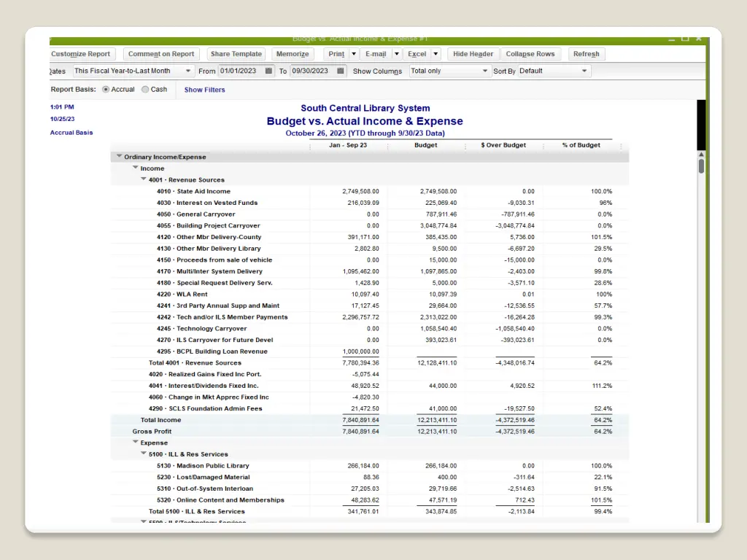Collapse the Expense section
Screen dimensions: 747x560
click(x=135, y=442)
